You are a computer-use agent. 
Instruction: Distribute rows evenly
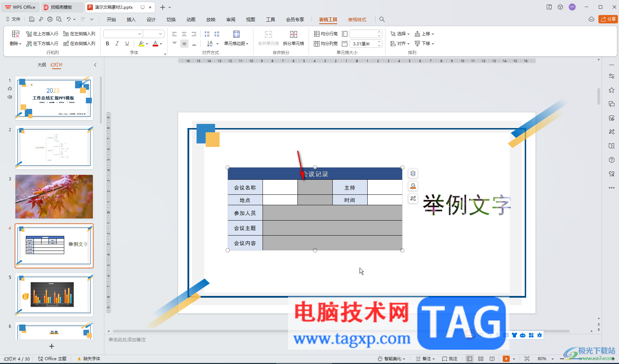(x=326, y=34)
